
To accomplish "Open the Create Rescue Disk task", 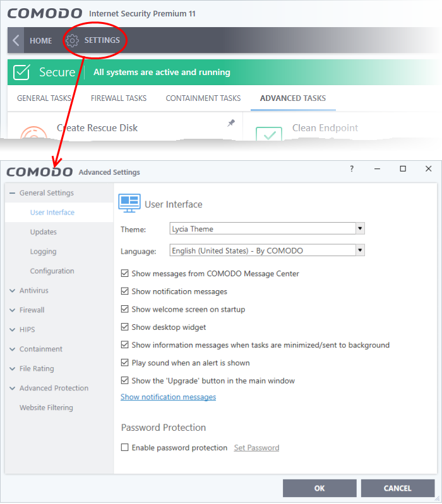I will coord(97,128).
